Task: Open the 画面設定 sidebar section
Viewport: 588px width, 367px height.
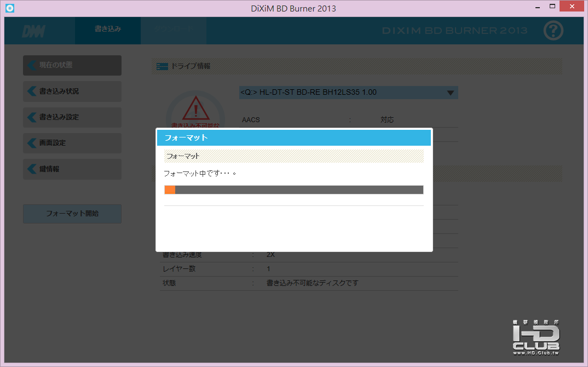Action: point(72,143)
